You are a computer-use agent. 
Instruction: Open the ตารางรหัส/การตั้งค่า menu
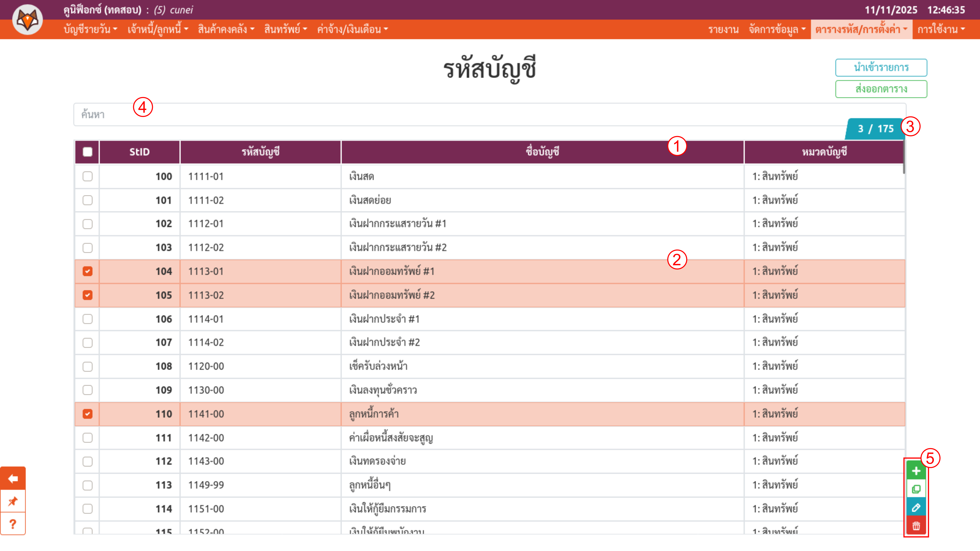(x=861, y=29)
